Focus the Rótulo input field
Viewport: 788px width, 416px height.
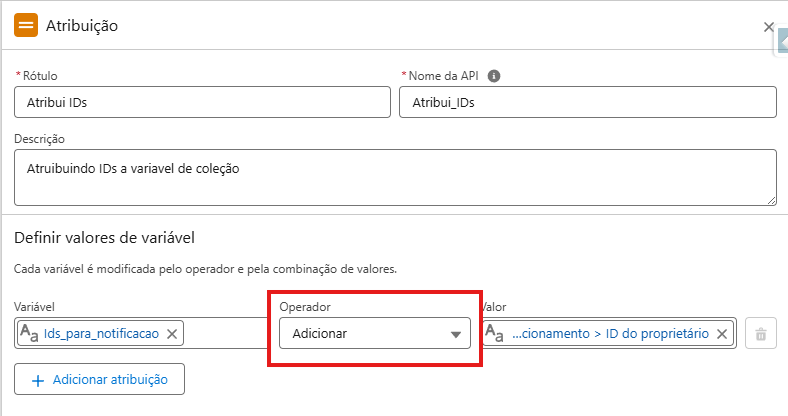pos(202,102)
